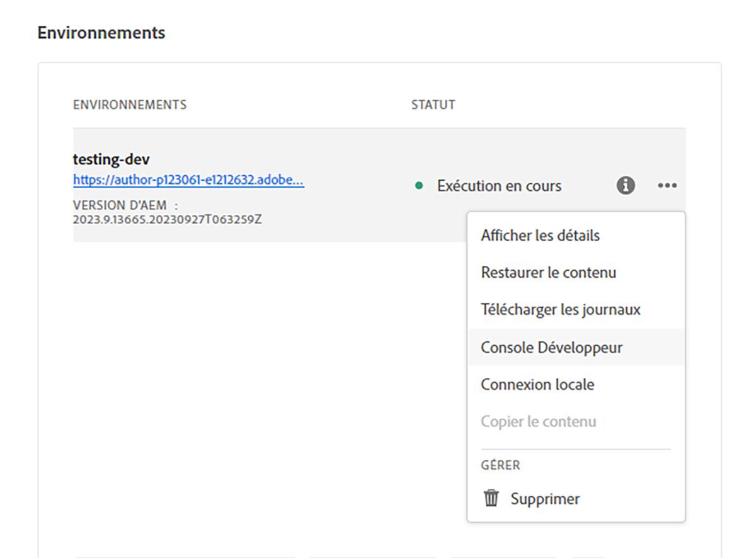Select the Exécution en cours status text

500,185
